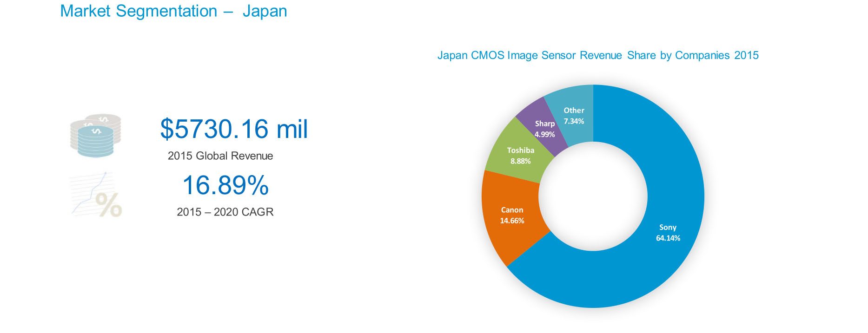This screenshot has height=333, width=868.
Task: Click the 2015 Global Revenue caption
Action: (x=220, y=156)
